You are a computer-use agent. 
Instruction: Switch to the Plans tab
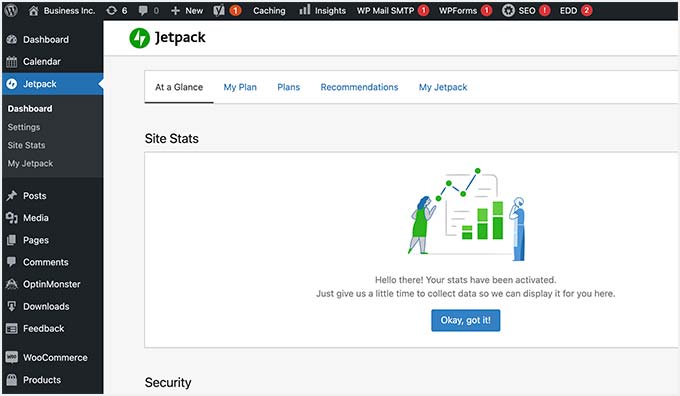point(288,87)
